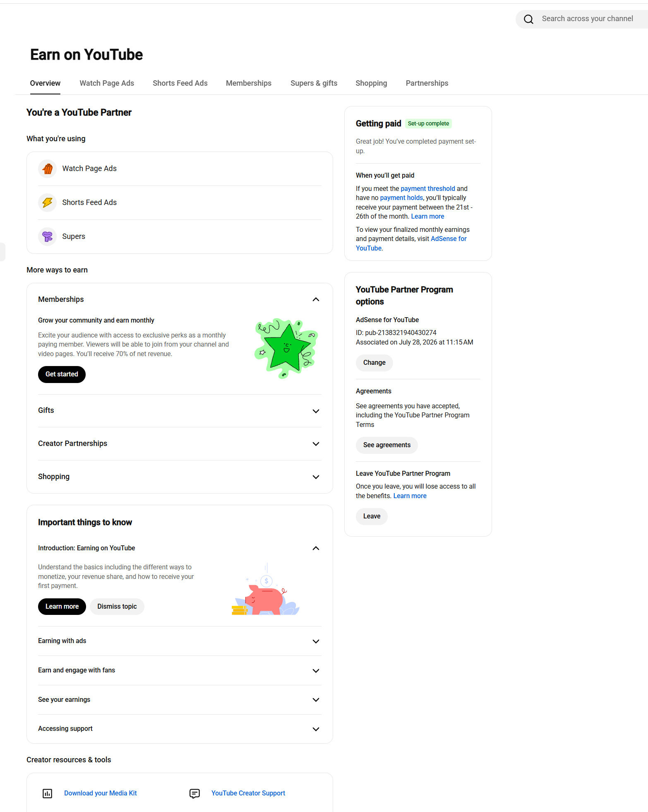648x812 pixels.
Task: Open the Supers & gifts tab
Action: [x=314, y=83]
